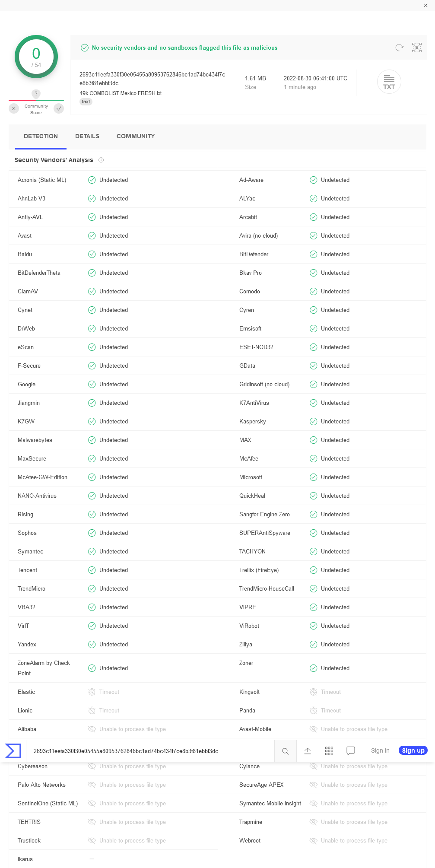Switch to the DETAILS tab
Screen dimensions: 435x868
tap(87, 136)
